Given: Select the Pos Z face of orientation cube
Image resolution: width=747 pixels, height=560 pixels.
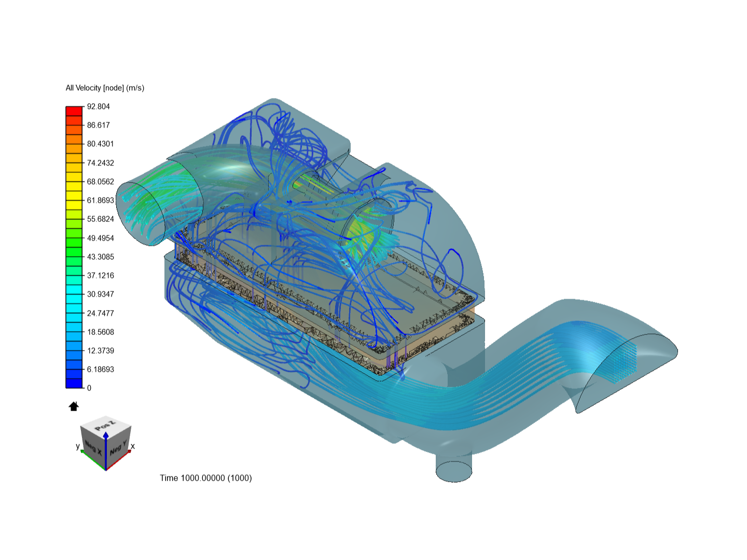Looking at the screenshot, I should coord(106,426).
